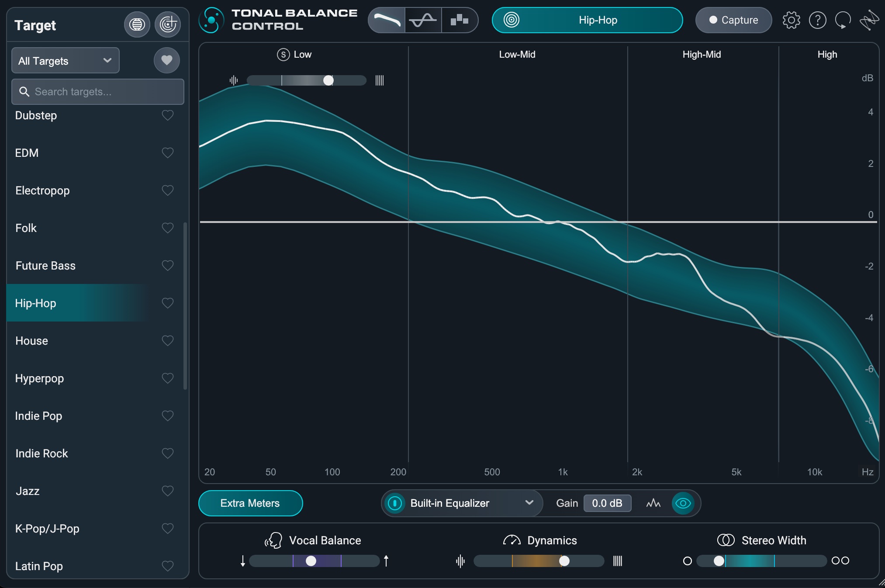The image size is (885, 588).
Task: Click the Extra Meters button
Action: (x=250, y=503)
